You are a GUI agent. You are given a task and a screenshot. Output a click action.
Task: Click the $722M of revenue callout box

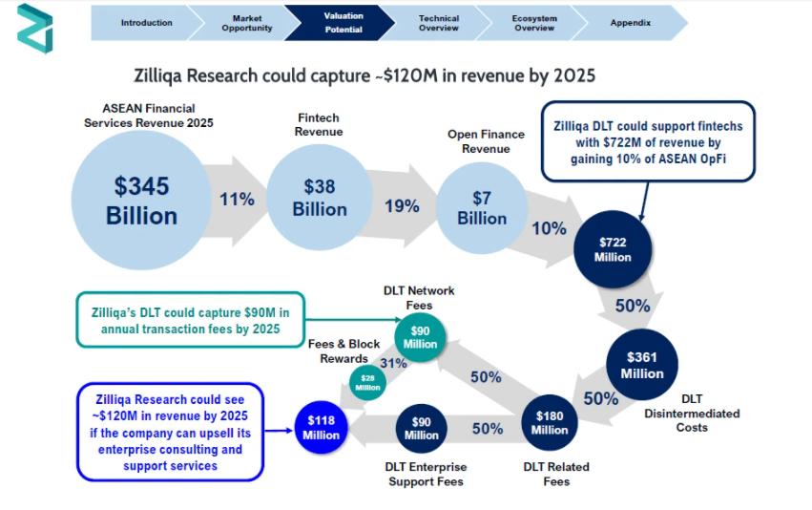(648, 142)
